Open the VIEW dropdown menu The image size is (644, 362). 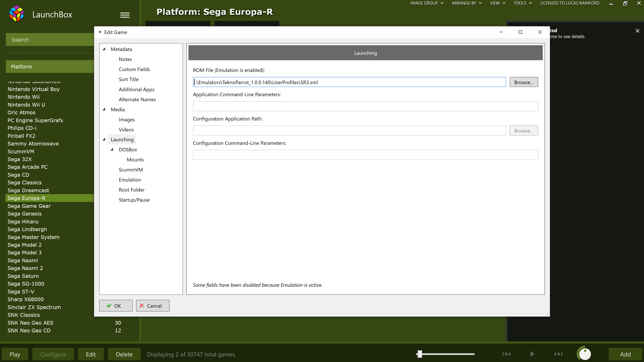point(497,3)
